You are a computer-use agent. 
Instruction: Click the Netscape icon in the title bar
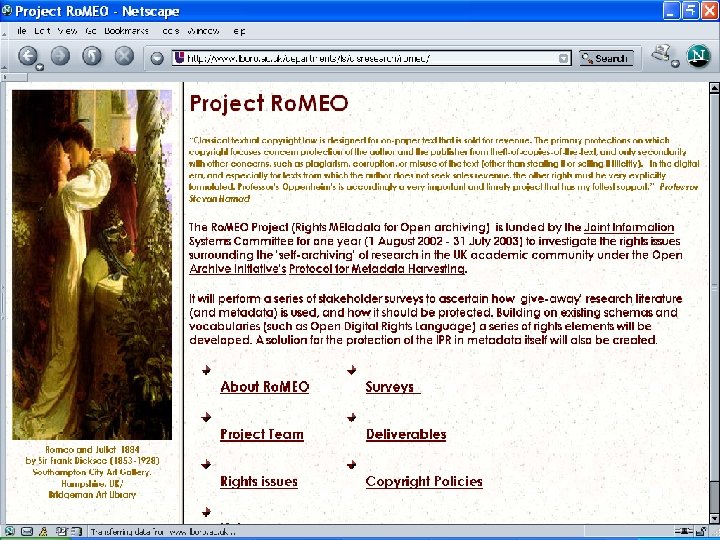pos(6,10)
